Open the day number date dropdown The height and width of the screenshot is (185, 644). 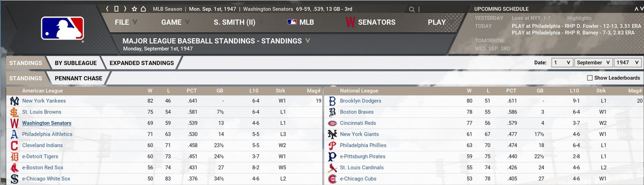[562, 63]
